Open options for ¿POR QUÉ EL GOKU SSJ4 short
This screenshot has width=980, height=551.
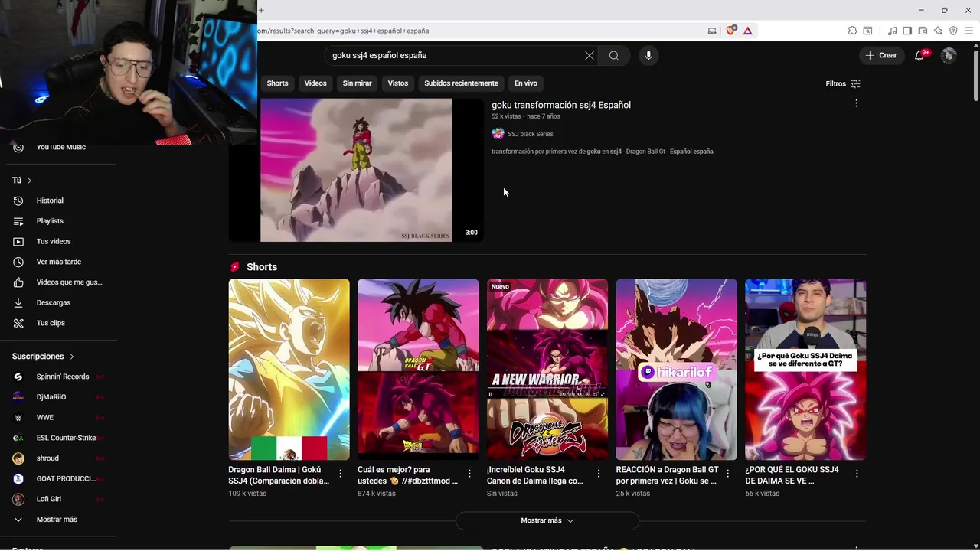pos(857,474)
